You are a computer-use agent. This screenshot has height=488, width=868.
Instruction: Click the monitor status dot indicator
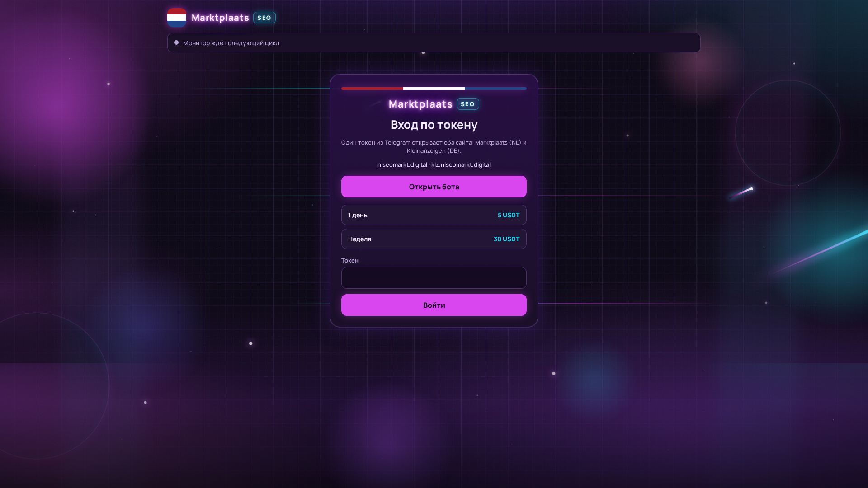pyautogui.click(x=176, y=42)
